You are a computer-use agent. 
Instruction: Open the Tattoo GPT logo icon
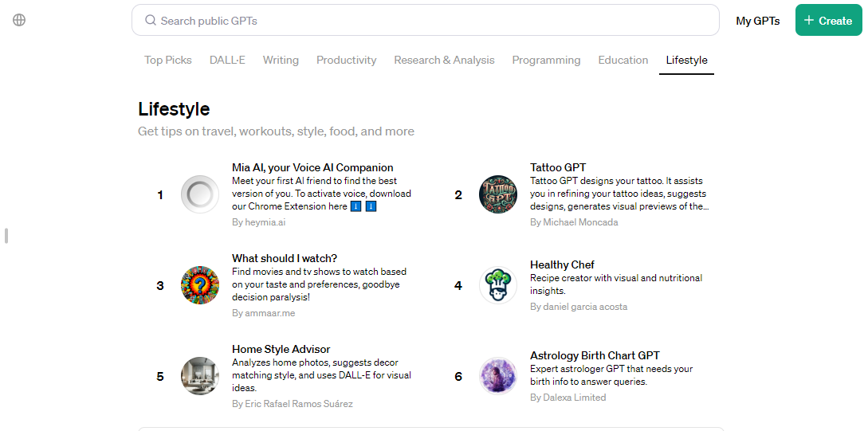[497, 194]
